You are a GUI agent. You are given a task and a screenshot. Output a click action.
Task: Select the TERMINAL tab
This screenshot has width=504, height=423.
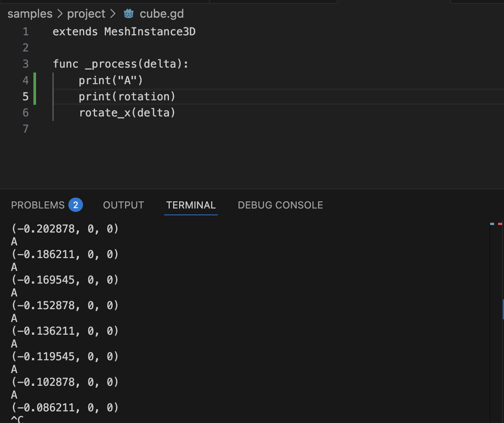tap(191, 205)
